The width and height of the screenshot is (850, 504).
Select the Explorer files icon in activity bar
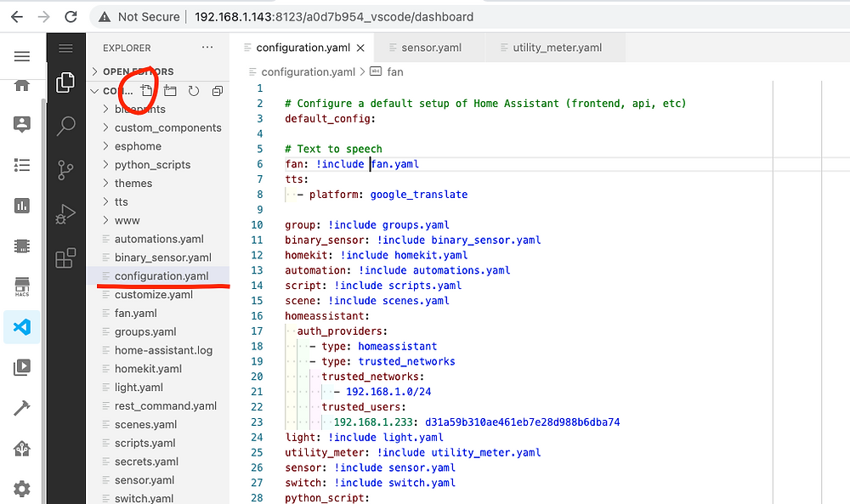[x=65, y=82]
